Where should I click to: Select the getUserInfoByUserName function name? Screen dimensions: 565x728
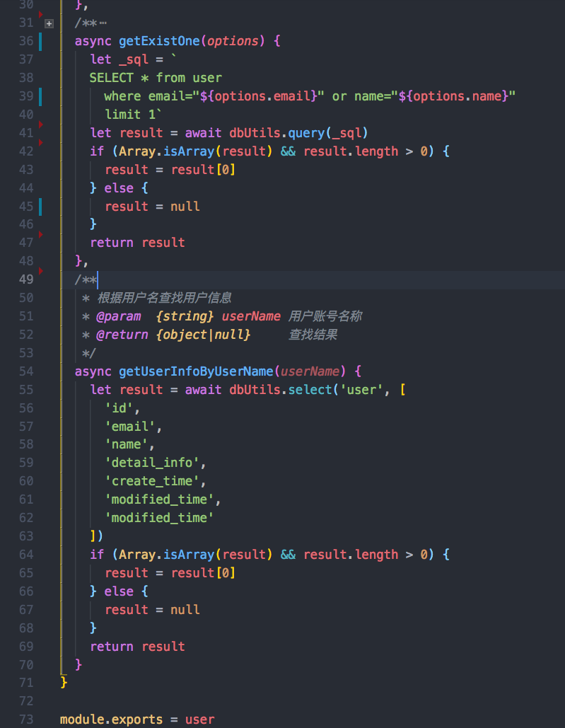196,371
